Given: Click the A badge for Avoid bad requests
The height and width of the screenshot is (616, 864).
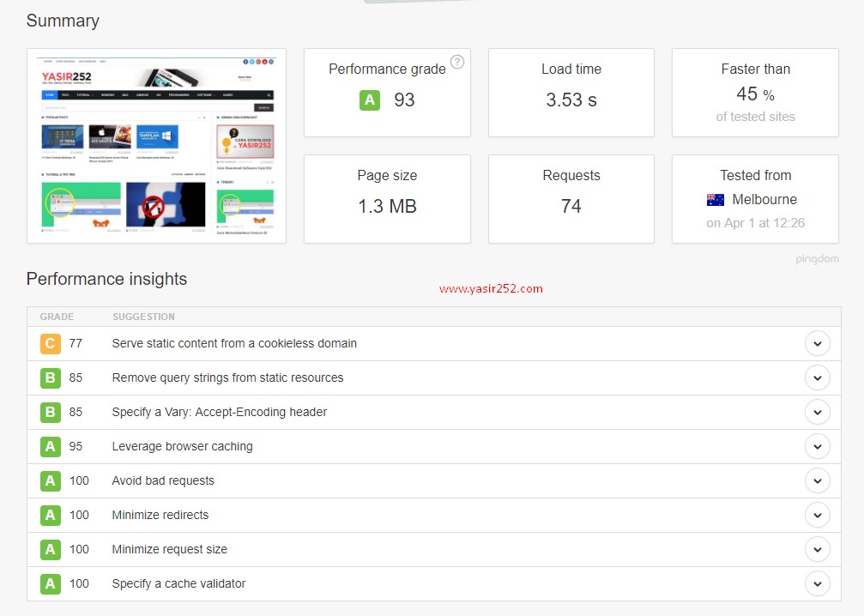Looking at the screenshot, I should coord(50,480).
